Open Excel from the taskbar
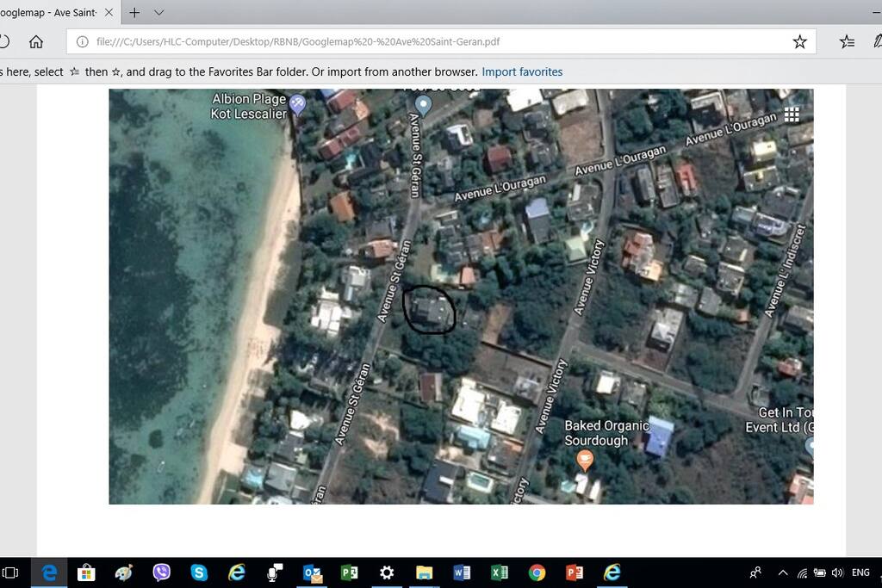The image size is (882, 588). point(500,573)
